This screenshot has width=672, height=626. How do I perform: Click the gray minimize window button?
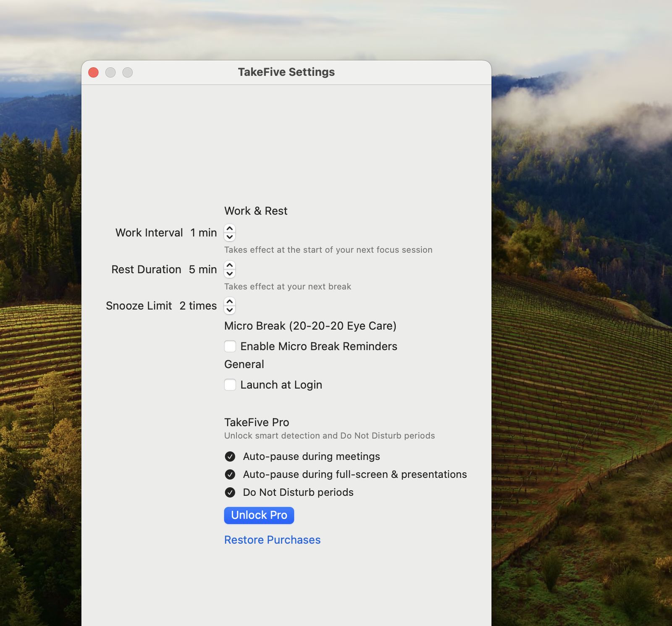tap(110, 73)
